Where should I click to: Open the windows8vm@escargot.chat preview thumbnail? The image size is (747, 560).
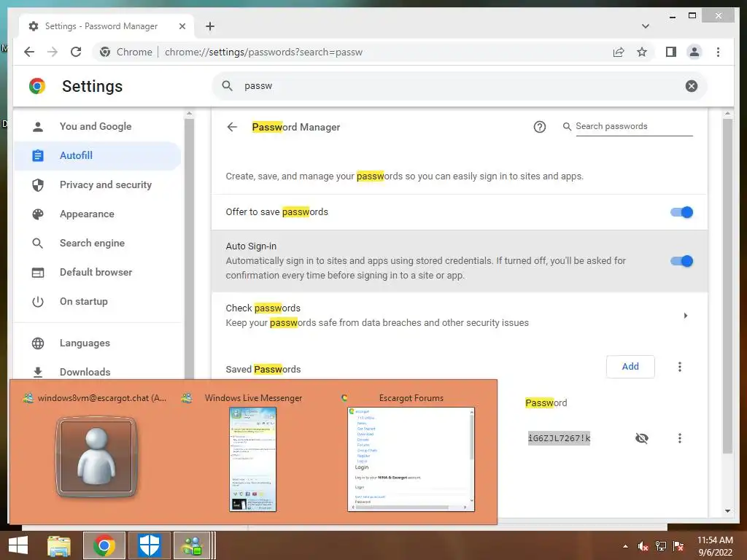pos(96,456)
